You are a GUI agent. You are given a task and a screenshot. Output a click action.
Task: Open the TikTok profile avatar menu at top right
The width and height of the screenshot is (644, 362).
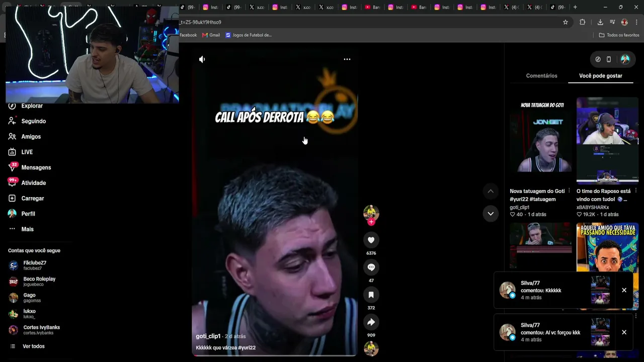click(625, 59)
